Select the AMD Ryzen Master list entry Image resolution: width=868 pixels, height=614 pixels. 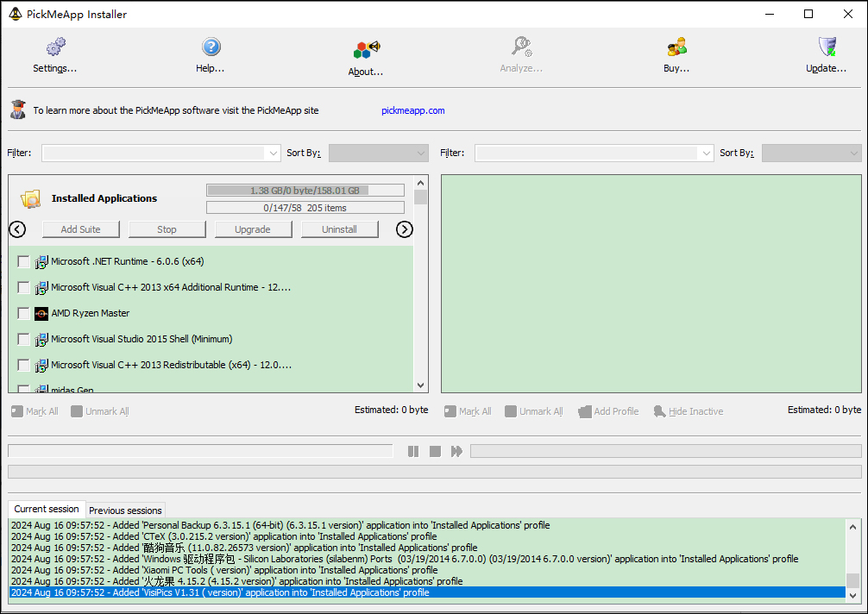point(211,314)
